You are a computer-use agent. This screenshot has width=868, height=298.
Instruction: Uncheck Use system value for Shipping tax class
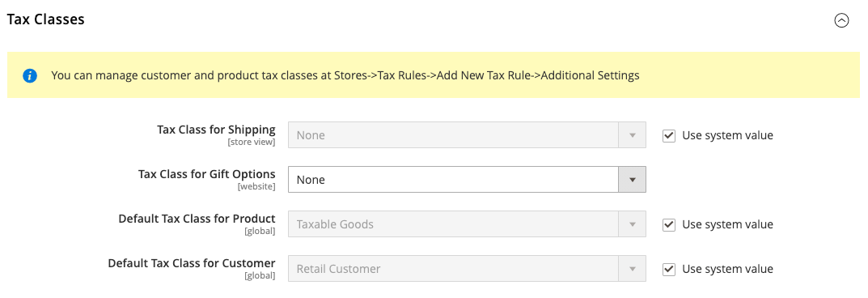(669, 135)
